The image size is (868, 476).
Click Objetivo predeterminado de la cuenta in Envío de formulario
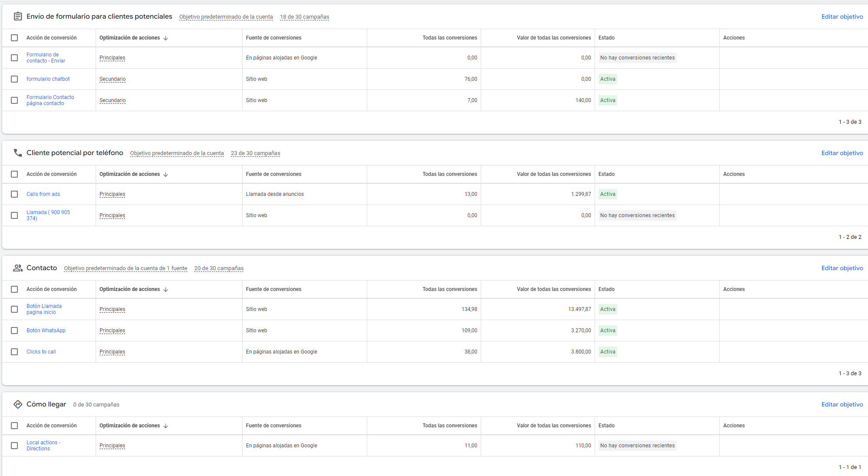click(x=226, y=17)
